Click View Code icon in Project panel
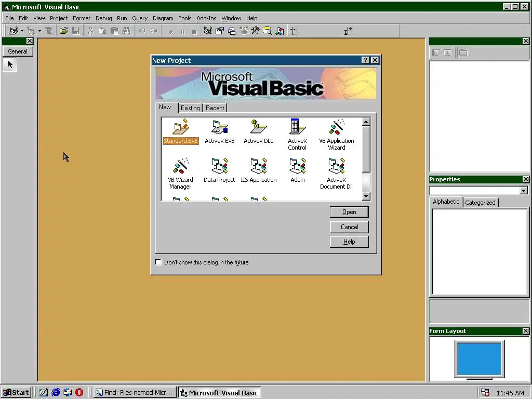532x399 pixels. (x=436, y=52)
